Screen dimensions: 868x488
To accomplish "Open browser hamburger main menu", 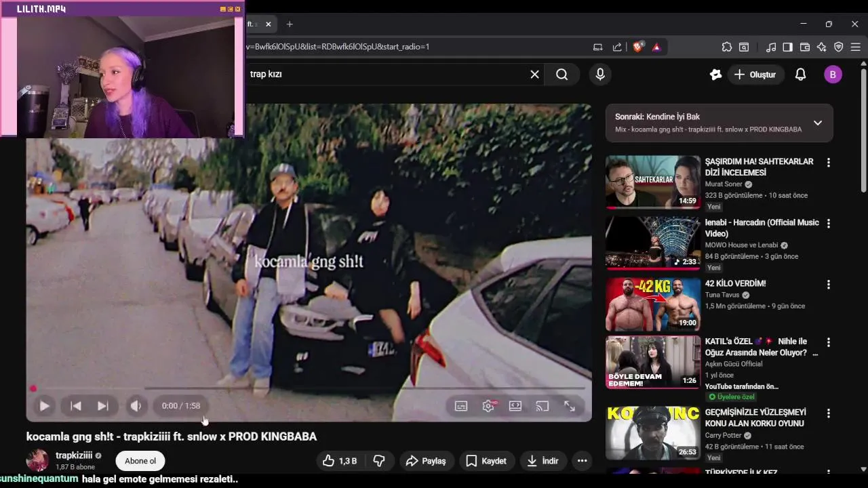I will coord(856,47).
